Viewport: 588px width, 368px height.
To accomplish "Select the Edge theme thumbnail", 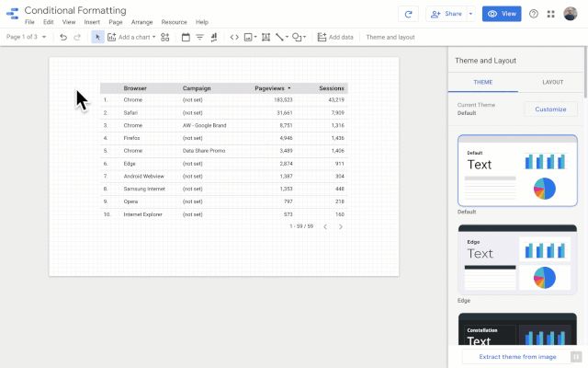I will coord(517,259).
